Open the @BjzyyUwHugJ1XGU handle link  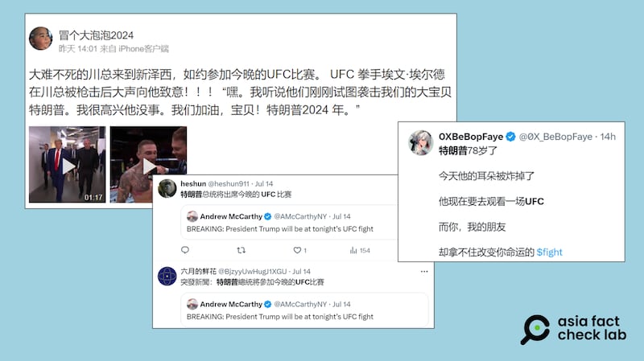click(252, 272)
